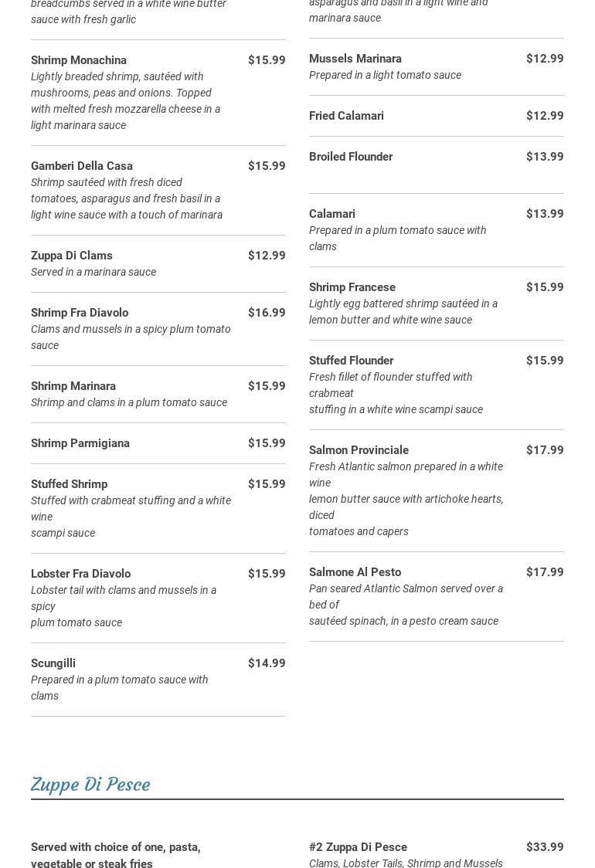Click the Stuffed Shrimp dish title
This screenshot has width=595, height=868.
click(x=70, y=484)
